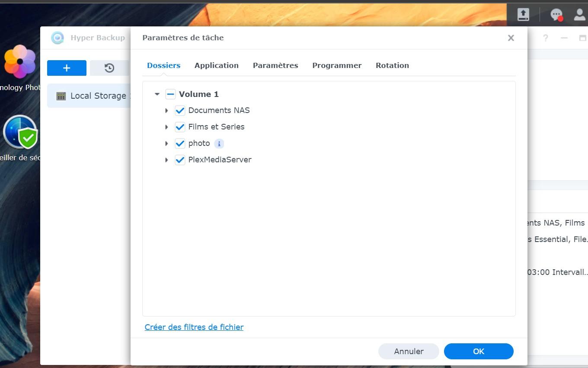Uncheck the Films et Series checkbox
This screenshot has height=368, width=588.
[180, 127]
